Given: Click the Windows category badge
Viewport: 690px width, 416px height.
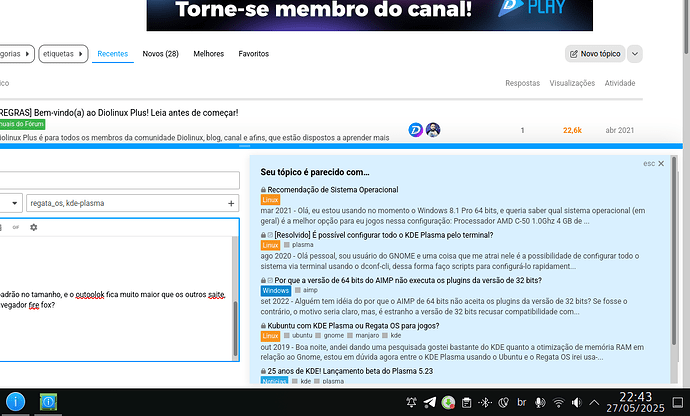Looking at the screenshot, I should coord(275,291).
